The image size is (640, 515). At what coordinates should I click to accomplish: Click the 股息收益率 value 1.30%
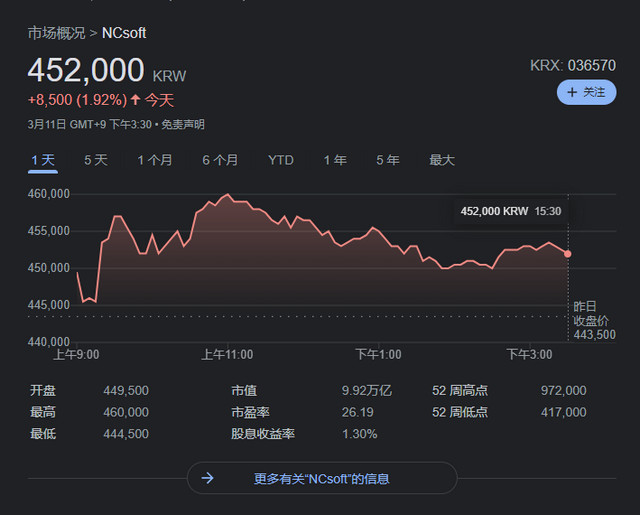pyautogui.click(x=360, y=434)
